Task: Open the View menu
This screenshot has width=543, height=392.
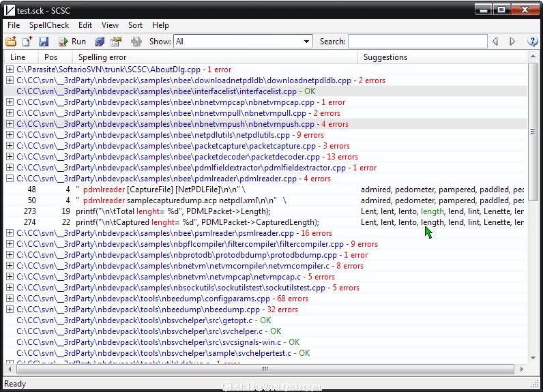Action: coord(110,25)
